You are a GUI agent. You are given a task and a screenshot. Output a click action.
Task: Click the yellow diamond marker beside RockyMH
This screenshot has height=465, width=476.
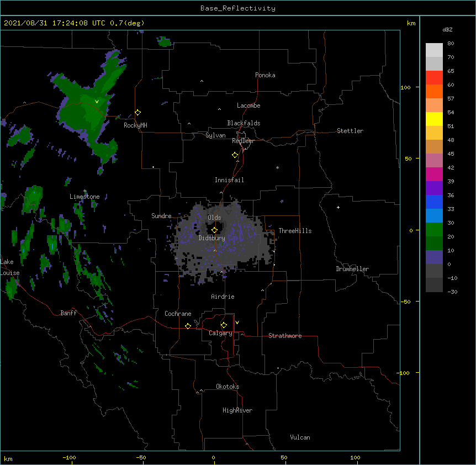[x=138, y=112]
